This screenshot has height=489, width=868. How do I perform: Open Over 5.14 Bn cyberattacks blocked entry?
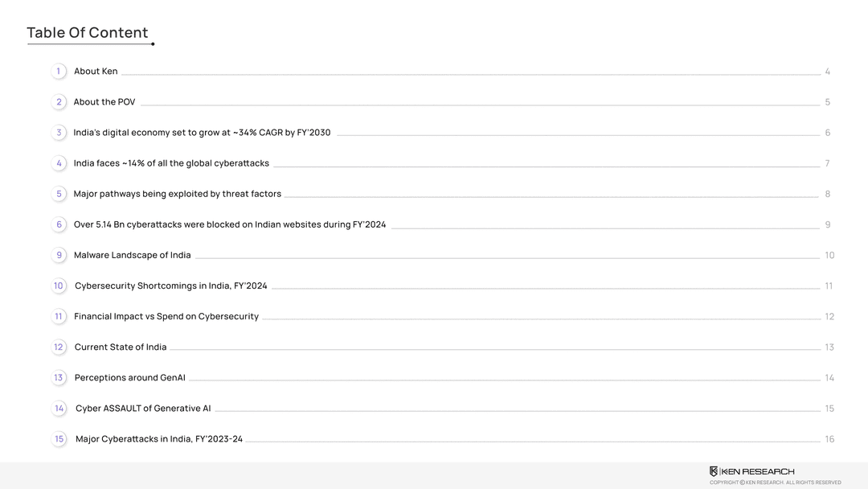(230, 224)
